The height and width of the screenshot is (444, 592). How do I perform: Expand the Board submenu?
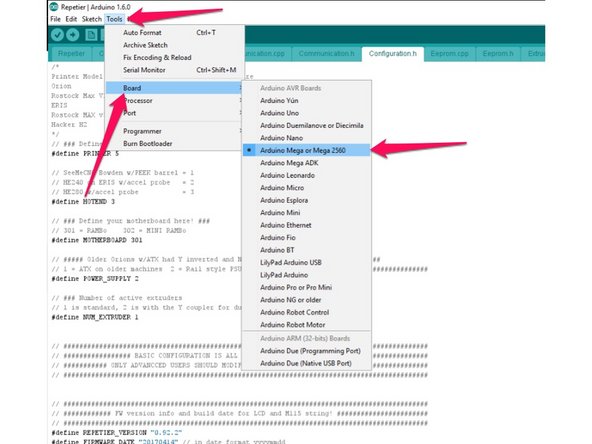(174, 88)
